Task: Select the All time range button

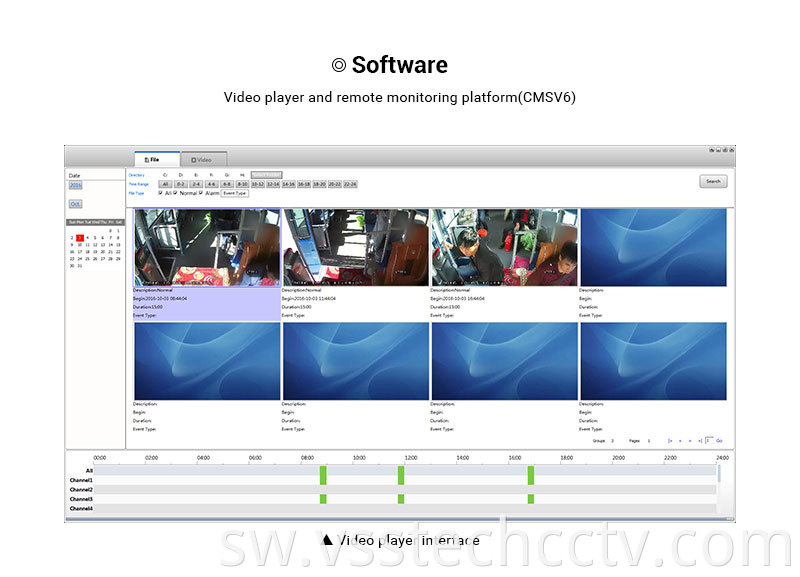Action: tap(165, 184)
